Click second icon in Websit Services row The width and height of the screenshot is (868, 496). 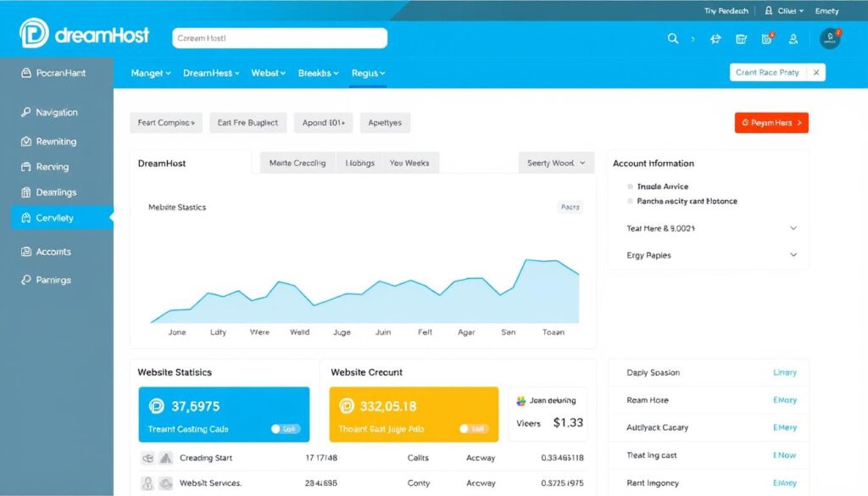click(x=165, y=483)
